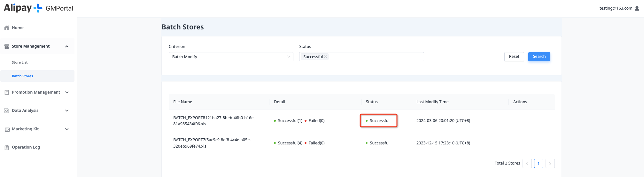
Task: Select Batch Stores menu item
Action: [22, 76]
